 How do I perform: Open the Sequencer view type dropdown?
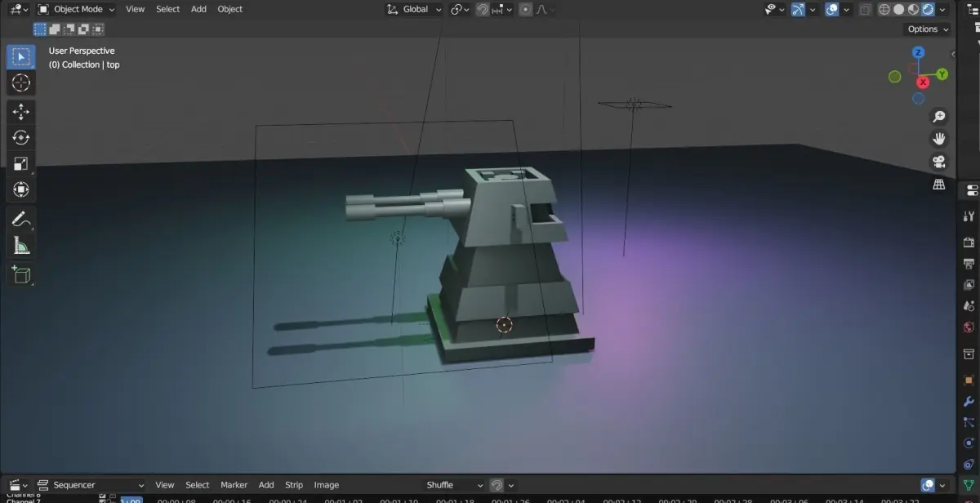(90, 485)
